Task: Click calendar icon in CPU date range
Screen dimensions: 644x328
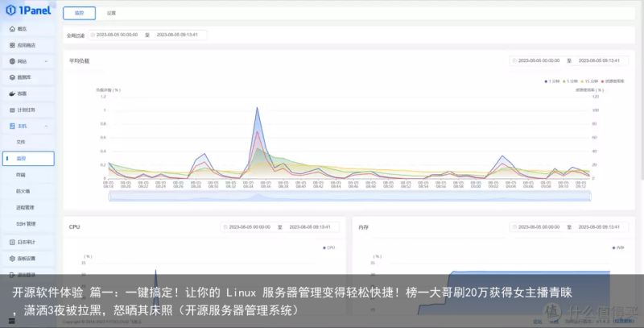Action: coord(225,227)
